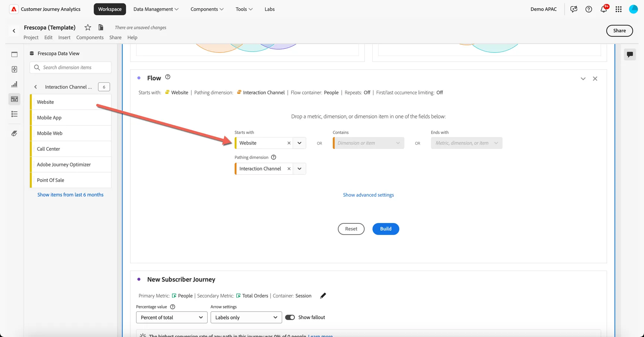This screenshot has width=644, height=337.
Task: Click the Search dimension items field
Action: tap(70, 67)
